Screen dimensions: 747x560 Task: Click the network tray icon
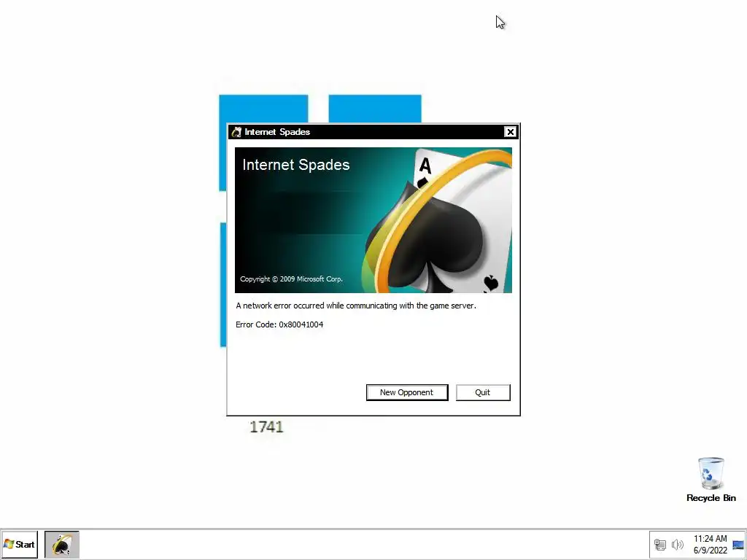659,544
